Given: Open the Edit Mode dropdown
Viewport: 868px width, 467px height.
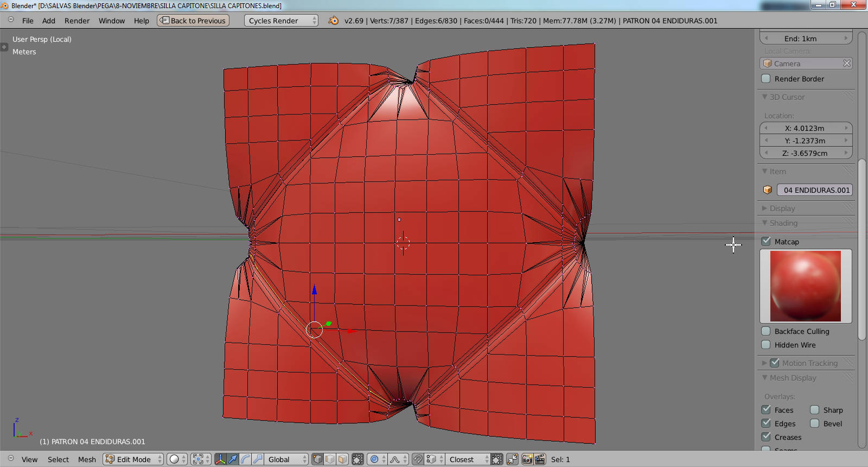Looking at the screenshot, I should click(x=133, y=459).
